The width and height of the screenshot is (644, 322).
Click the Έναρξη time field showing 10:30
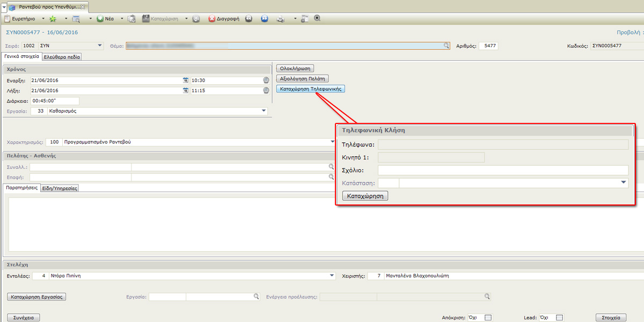pos(226,80)
